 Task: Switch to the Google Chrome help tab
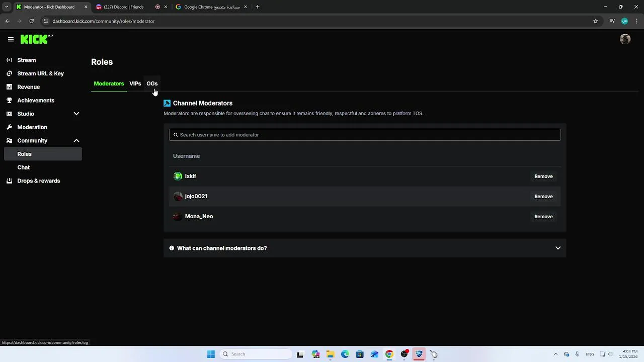click(212, 7)
